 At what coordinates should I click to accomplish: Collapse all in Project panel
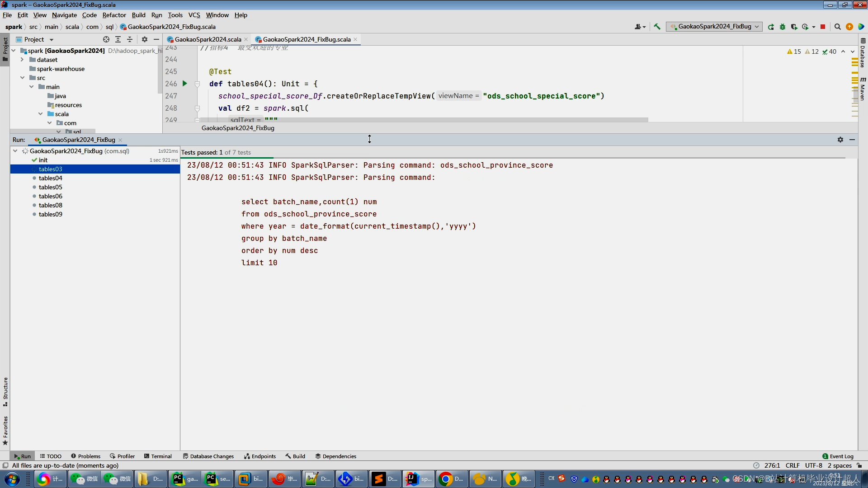[x=130, y=39]
